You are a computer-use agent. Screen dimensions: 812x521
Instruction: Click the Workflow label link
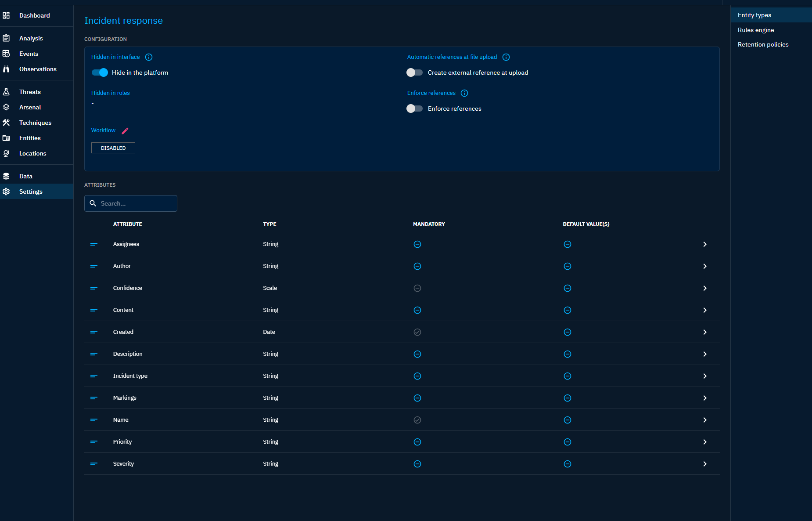[x=103, y=130]
